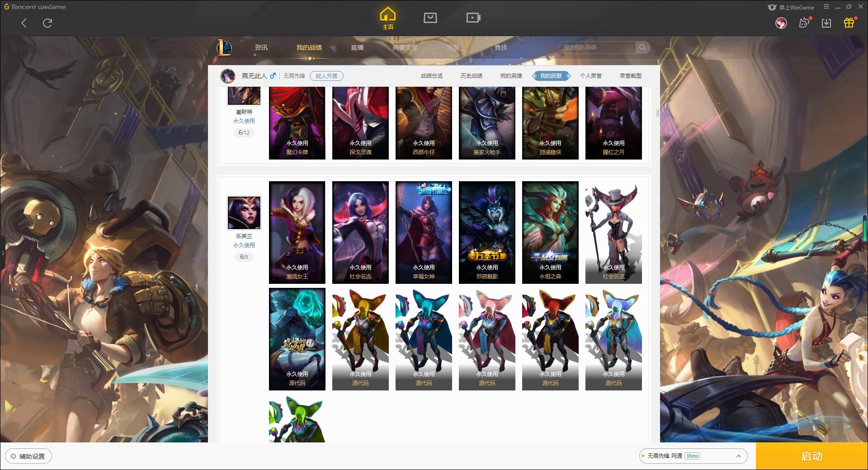Switch to 我的英雄 sub-tab
The image size is (868, 470).
(x=511, y=76)
